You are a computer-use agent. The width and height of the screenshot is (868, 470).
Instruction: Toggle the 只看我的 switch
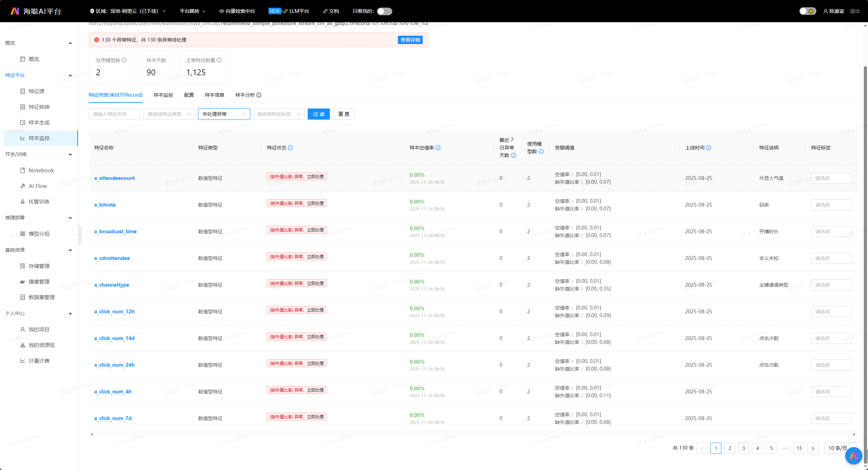click(x=384, y=11)
